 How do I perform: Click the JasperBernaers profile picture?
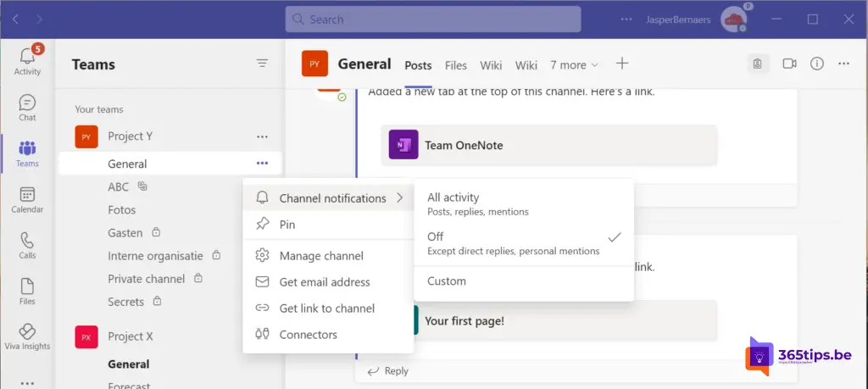click(734, 19)
